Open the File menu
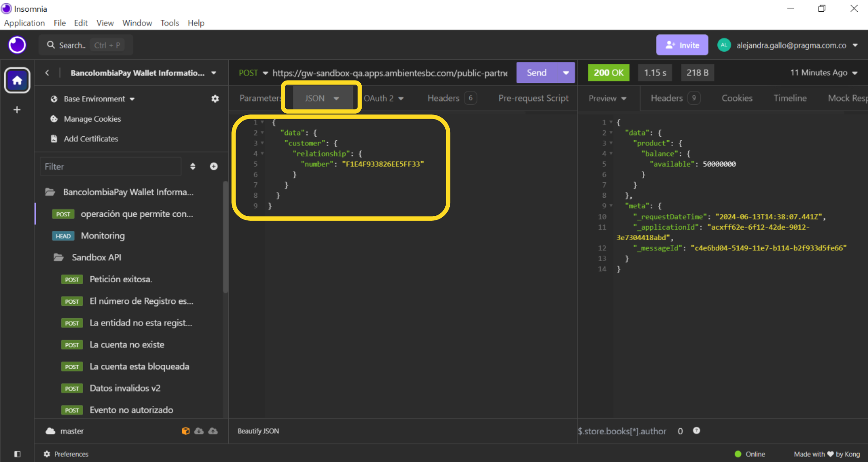 point(60,23)
